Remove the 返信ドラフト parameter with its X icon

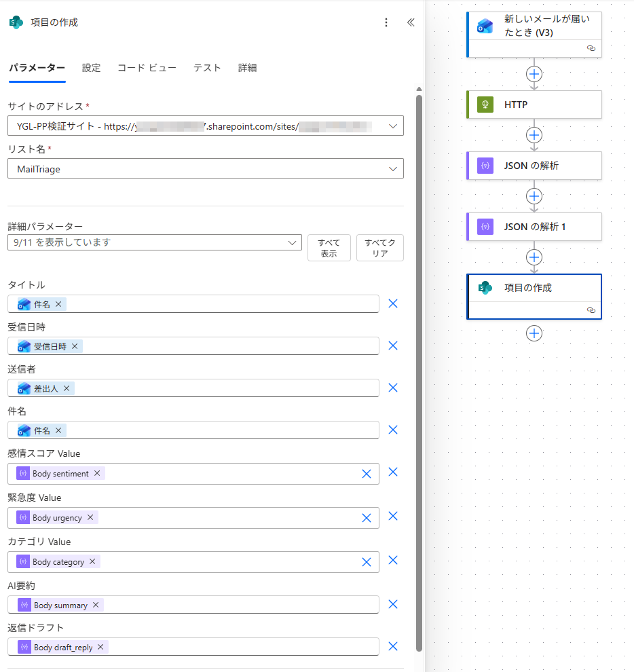click(x=392, y=646)
